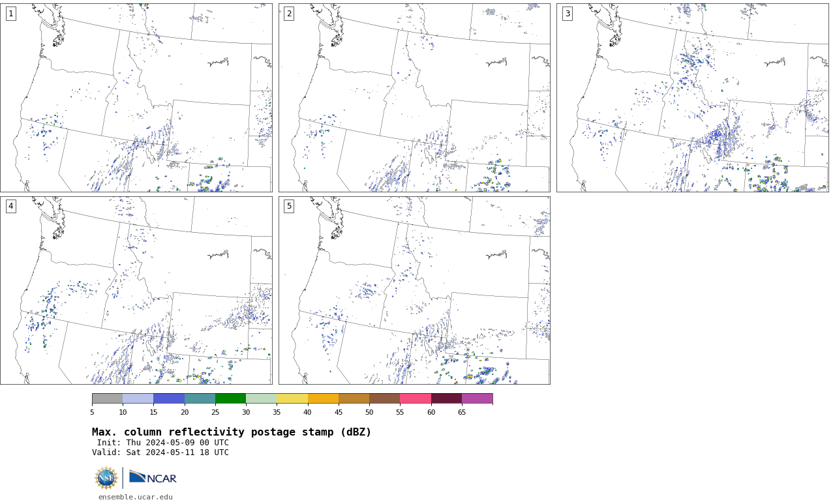Screen dimensions: 835x504
Task: Open ensemble member 4 map thumbnail
Action: (136, 290)
